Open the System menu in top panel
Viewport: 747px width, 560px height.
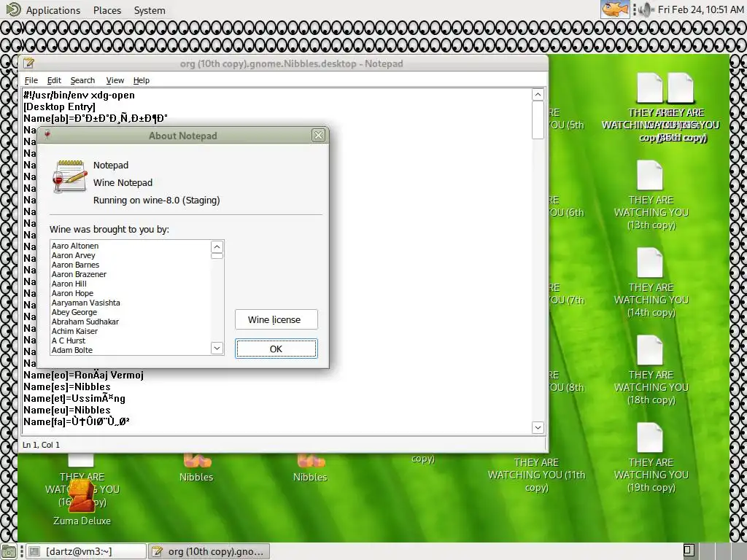[x=149, y=10]
